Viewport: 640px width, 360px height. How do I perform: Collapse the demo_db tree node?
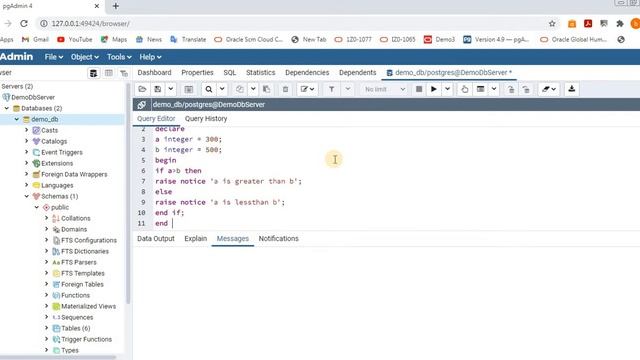[17, 119]
